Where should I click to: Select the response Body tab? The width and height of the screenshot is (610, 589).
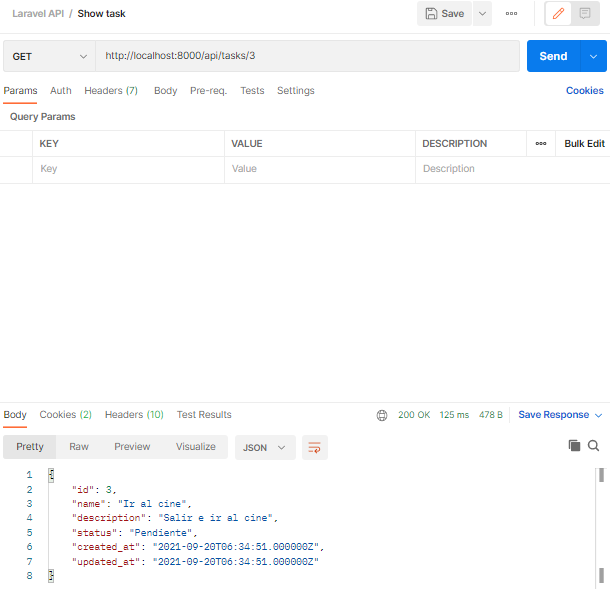click(15, 415)
